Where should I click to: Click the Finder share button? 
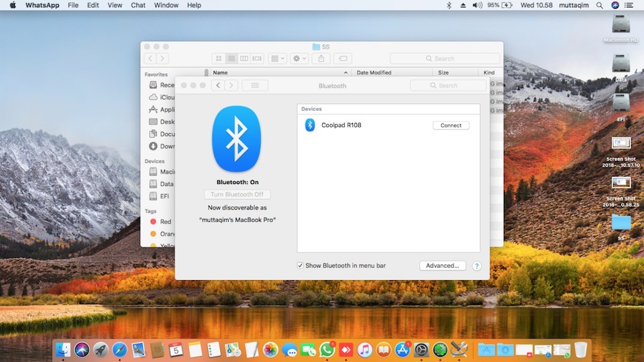point(321,58)
